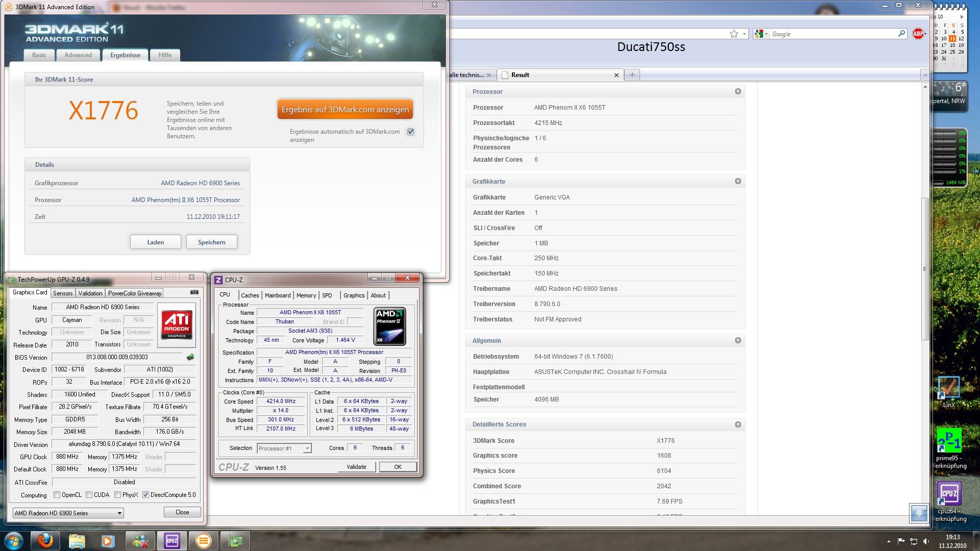Open the GPU selection dropdown in GPU-Z

68,513
